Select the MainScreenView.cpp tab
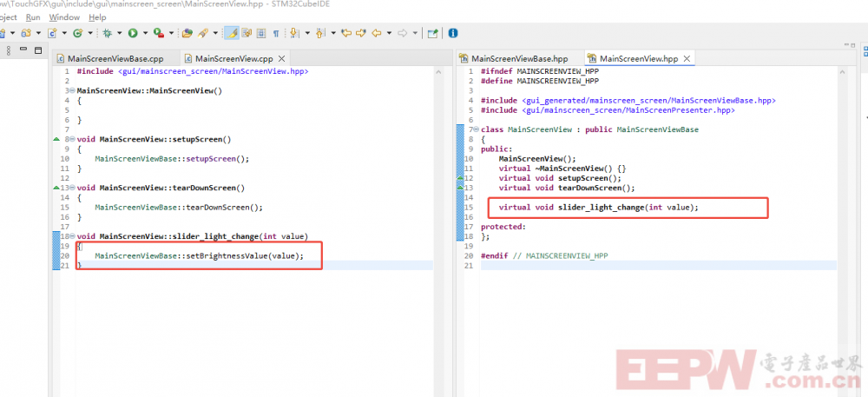The width and height of the screenshot is (868, 397). coord(234,59)
